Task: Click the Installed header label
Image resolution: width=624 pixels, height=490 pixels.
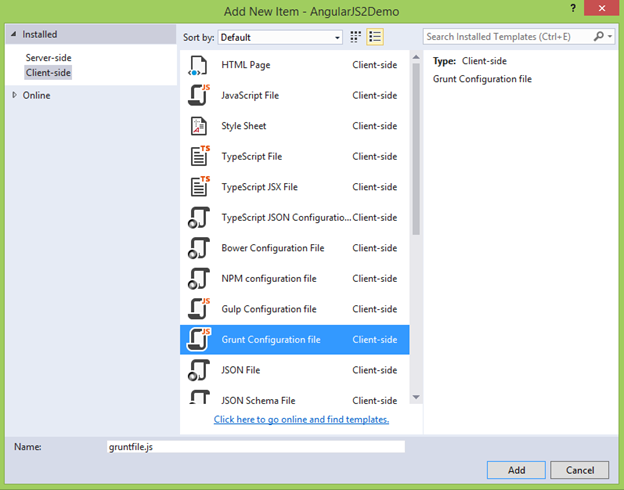Action: tap(39, 35)
